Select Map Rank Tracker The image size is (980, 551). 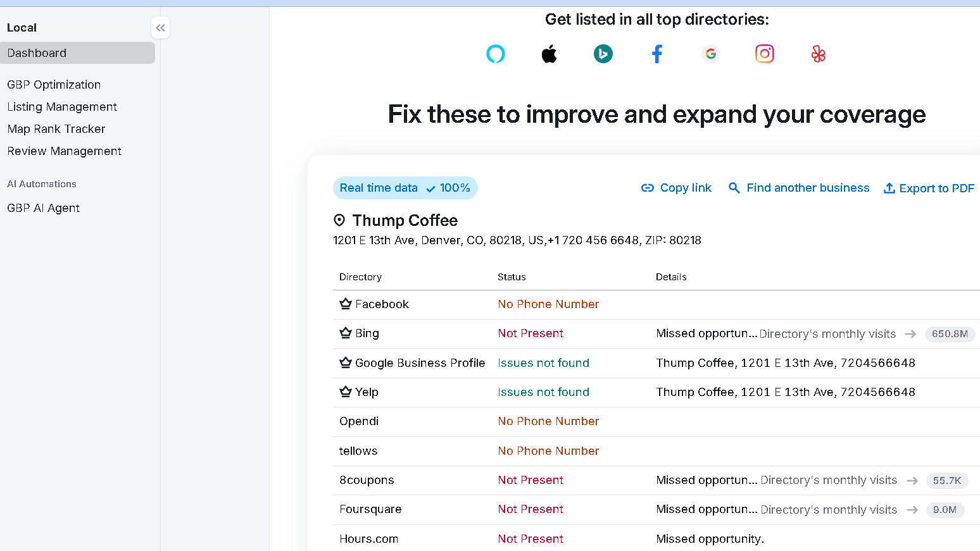coord(56,129)
